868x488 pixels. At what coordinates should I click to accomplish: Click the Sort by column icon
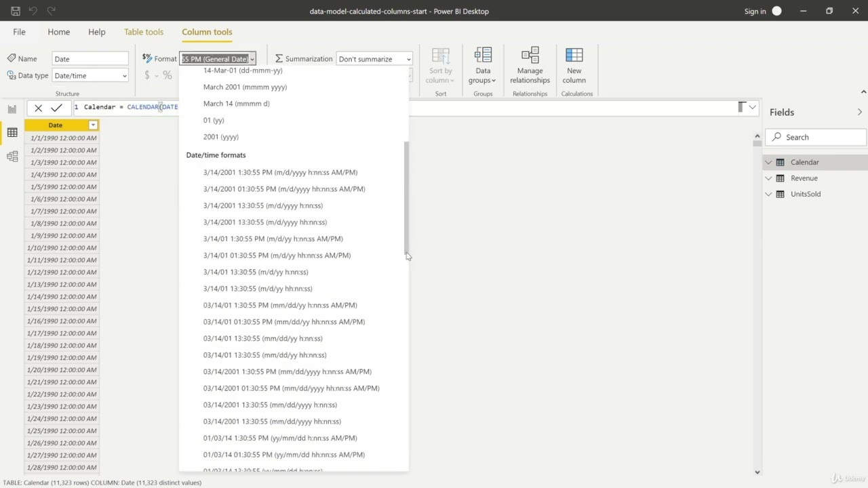point(440,56)
